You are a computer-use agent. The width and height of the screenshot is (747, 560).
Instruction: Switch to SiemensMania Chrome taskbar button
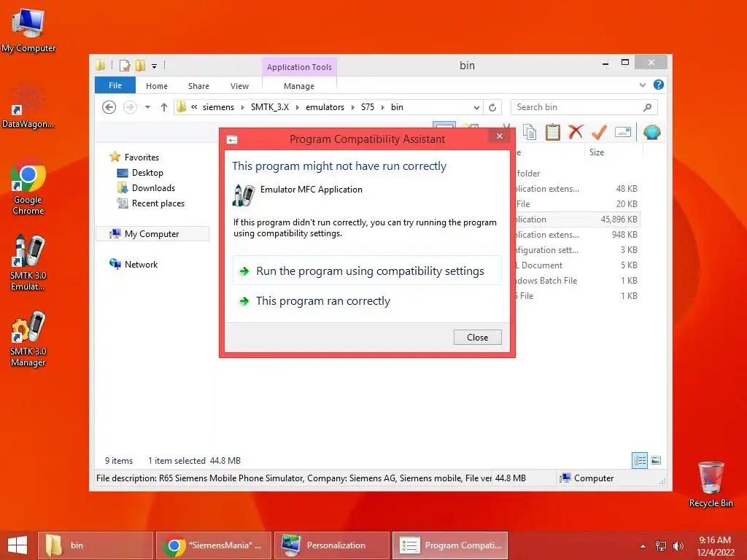tap(214, 545)
